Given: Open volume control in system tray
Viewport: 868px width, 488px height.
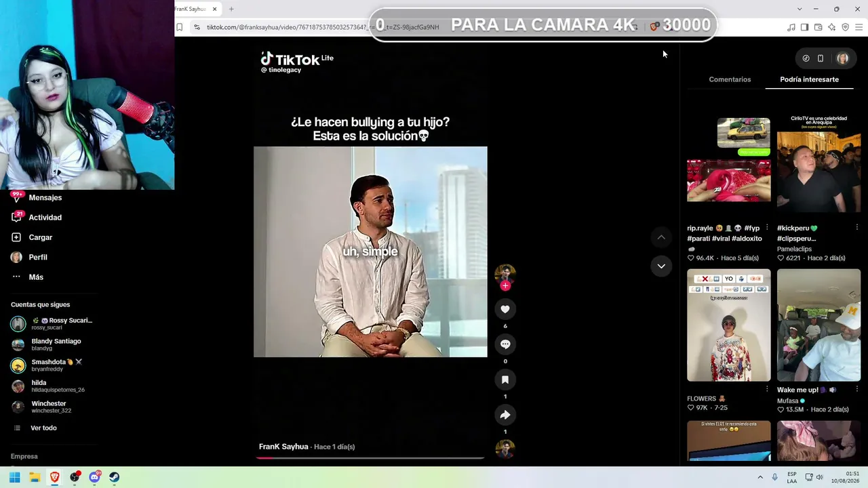Looking at the screenshot, I should tap(819, 477).
